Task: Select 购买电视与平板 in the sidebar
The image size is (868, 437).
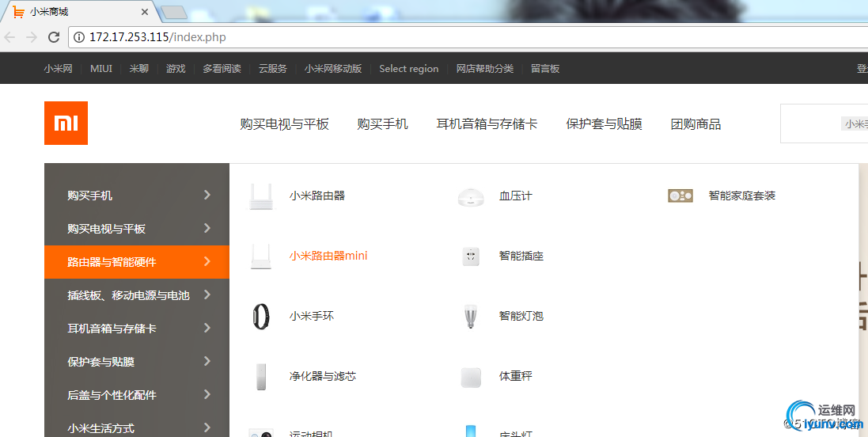Action: 137,229
